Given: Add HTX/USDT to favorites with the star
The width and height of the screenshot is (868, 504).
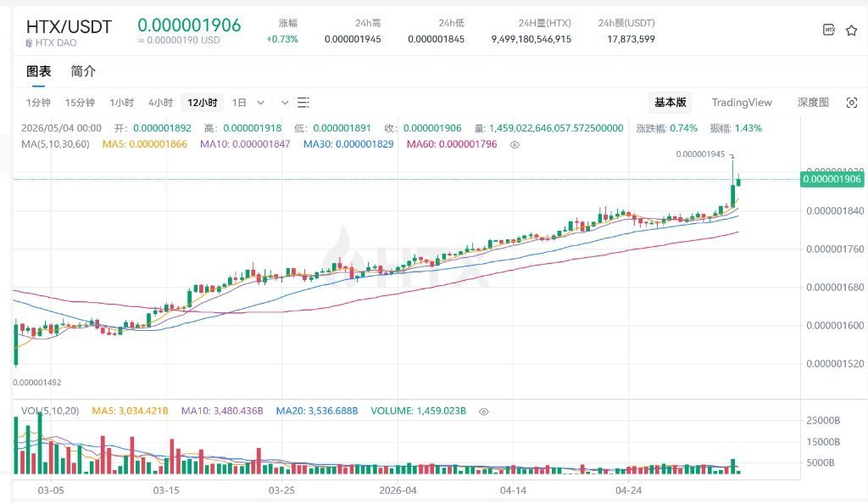Looking at the screenshot, I should pyautogui.click(x=851, y=30).
